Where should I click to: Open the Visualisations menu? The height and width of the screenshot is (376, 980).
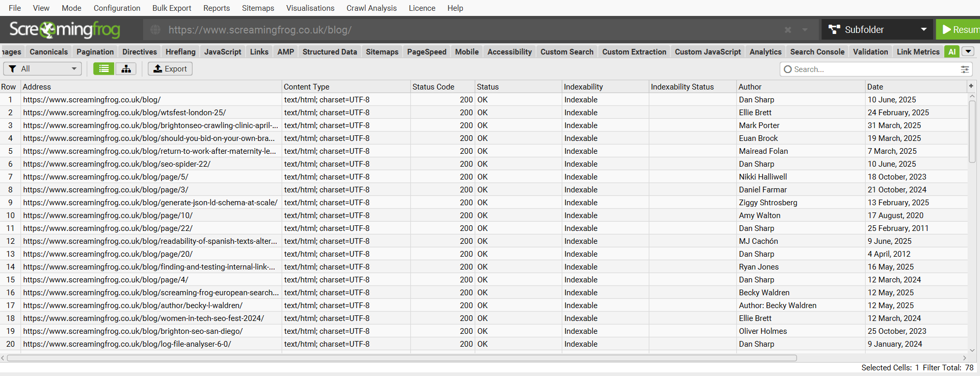[x=310, y=8]
